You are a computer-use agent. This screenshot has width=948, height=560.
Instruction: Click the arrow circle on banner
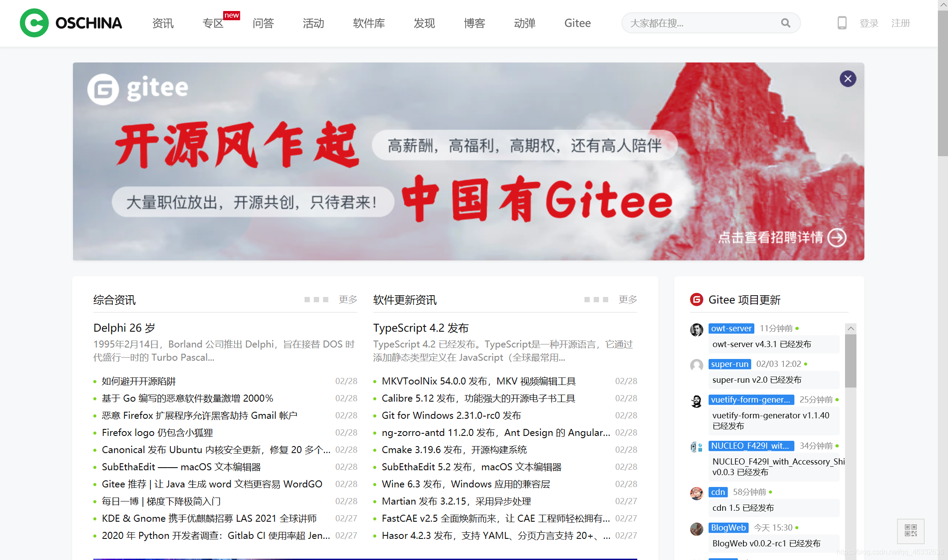[837, 238]
